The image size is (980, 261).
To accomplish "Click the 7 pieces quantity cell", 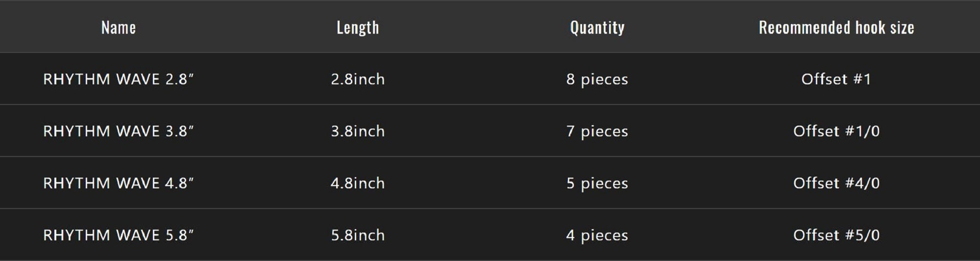I will pyautogui.click(x=597, y=131).
